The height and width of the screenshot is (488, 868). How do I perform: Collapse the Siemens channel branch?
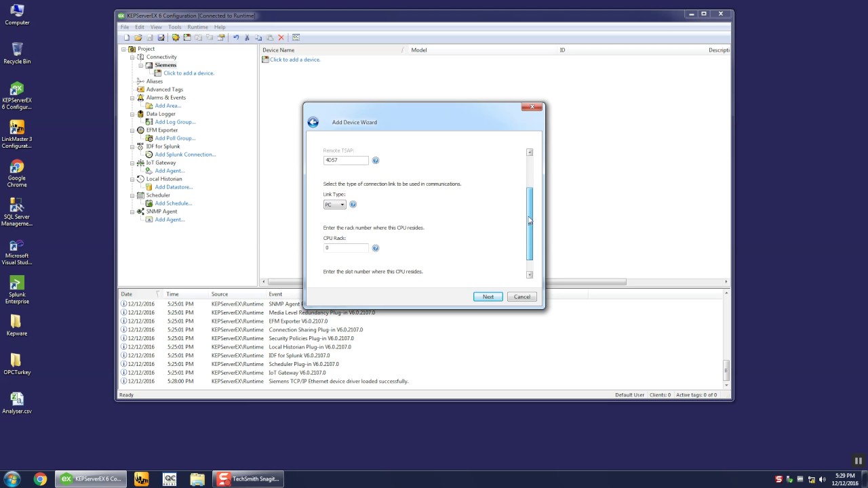tap(141, 65)
